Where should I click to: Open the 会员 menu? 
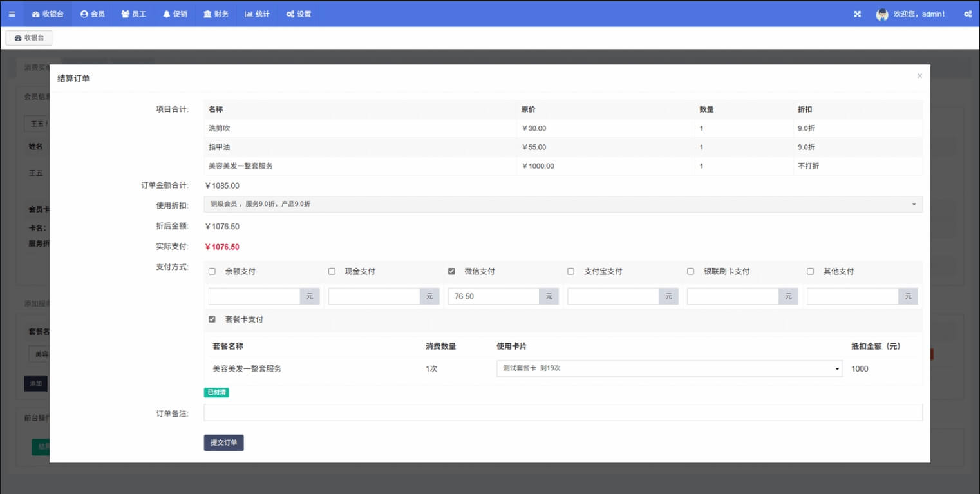93,14
